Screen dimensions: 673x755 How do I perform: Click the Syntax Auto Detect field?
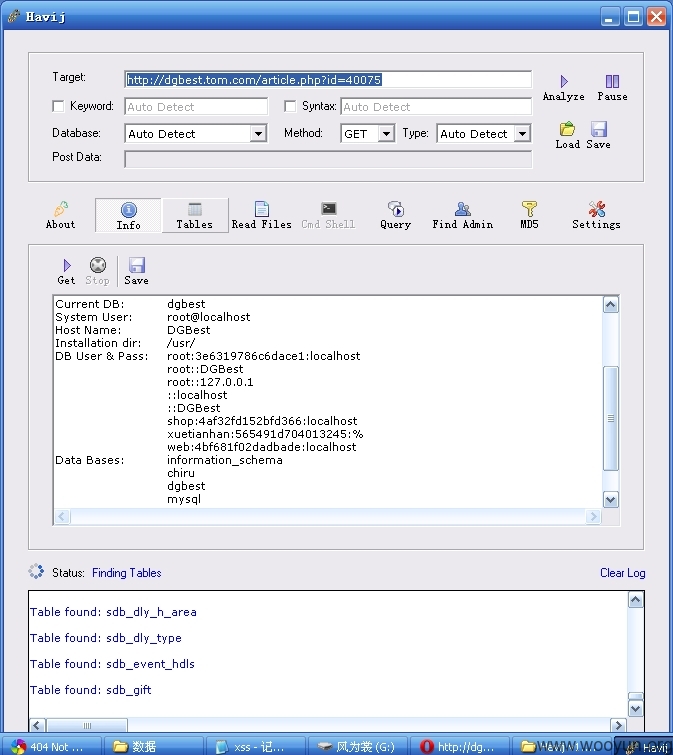point(436,106)
